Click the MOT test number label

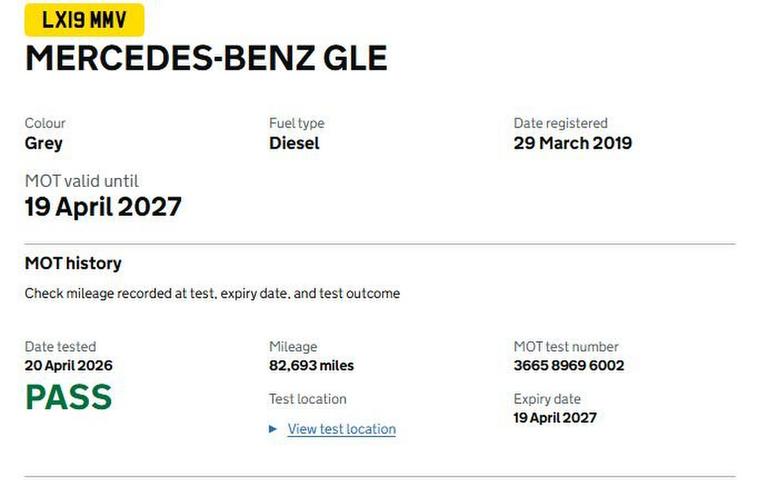click(566, 347)
